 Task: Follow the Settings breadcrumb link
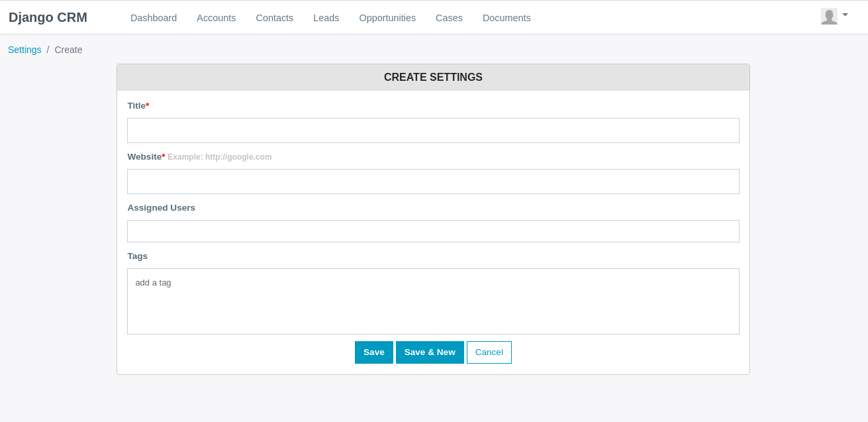(24, 50)
